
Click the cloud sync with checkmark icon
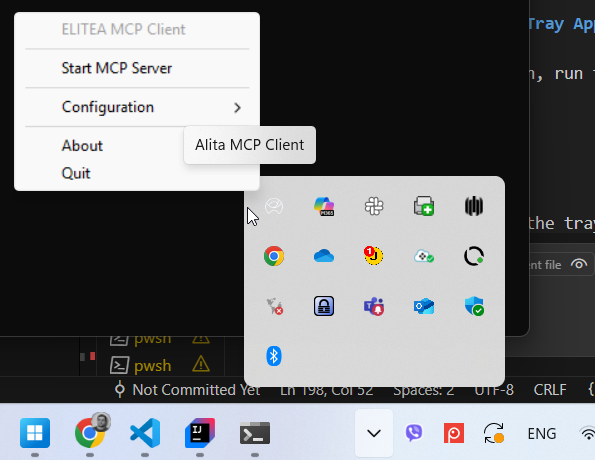[424, 256]
